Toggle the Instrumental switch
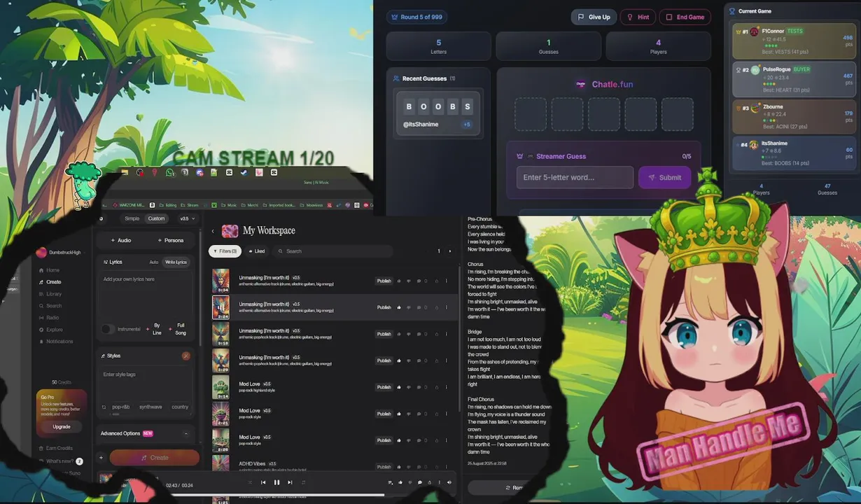Viewport: 861px width, 504px height. pyautogui.click(x=107, y=329)
